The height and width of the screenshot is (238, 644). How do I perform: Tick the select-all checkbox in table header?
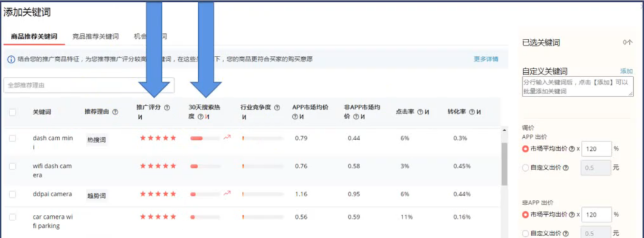(x=13, y=112)
